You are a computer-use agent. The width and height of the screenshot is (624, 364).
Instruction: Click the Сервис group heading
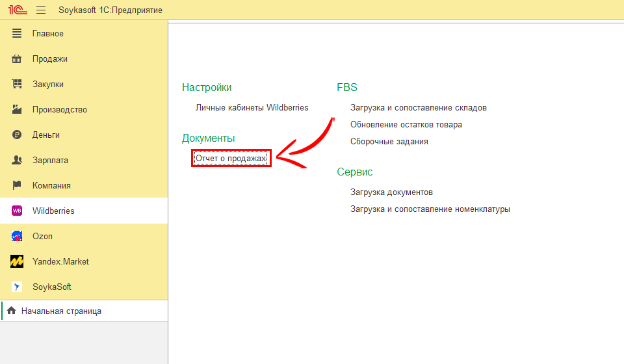355,172
